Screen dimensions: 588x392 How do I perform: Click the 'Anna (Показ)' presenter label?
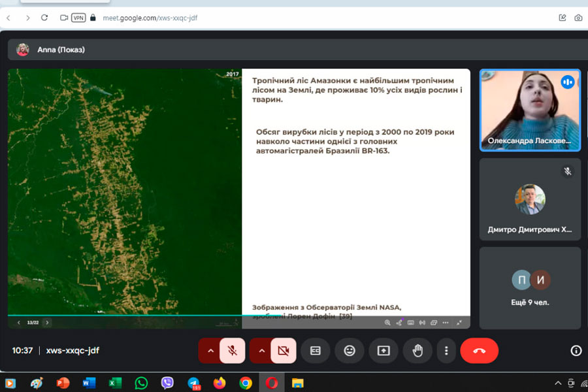[61, 50]
